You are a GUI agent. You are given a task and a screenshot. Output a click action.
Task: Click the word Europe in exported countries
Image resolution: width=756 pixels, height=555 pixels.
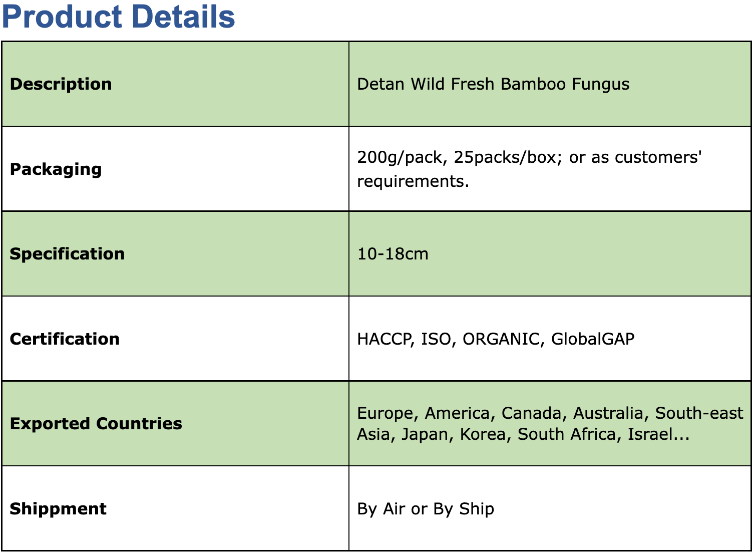click(x=386, y=413)
